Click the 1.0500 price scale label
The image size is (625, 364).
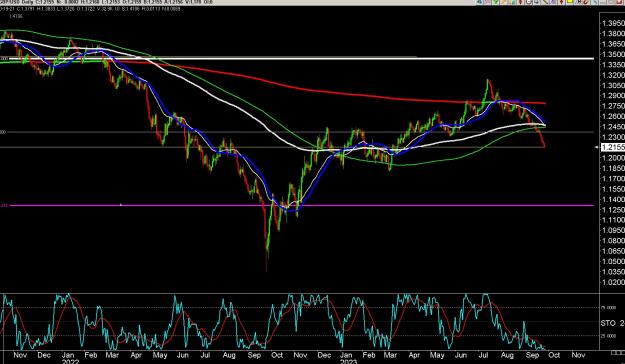(613, 262)
